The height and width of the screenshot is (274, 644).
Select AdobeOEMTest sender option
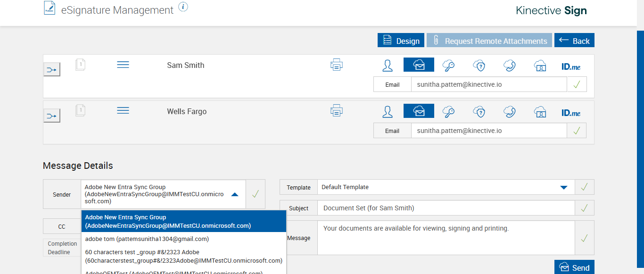(184, 271)
